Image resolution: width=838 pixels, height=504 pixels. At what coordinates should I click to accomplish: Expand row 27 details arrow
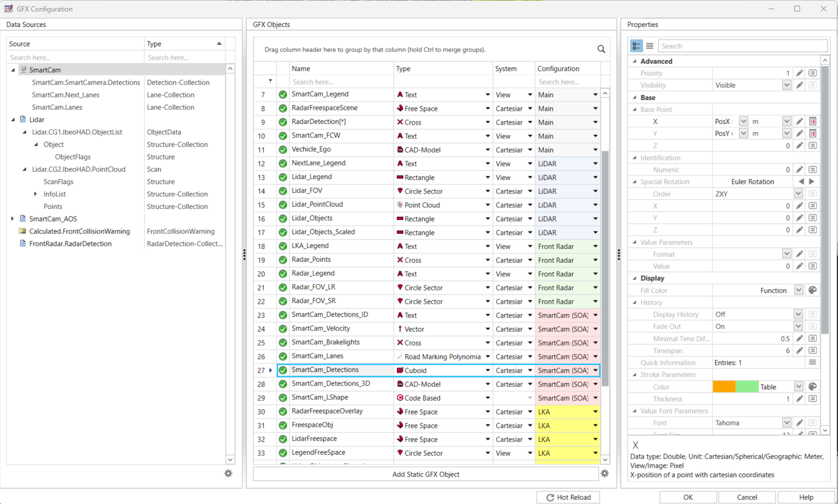(x=271, y=370)
